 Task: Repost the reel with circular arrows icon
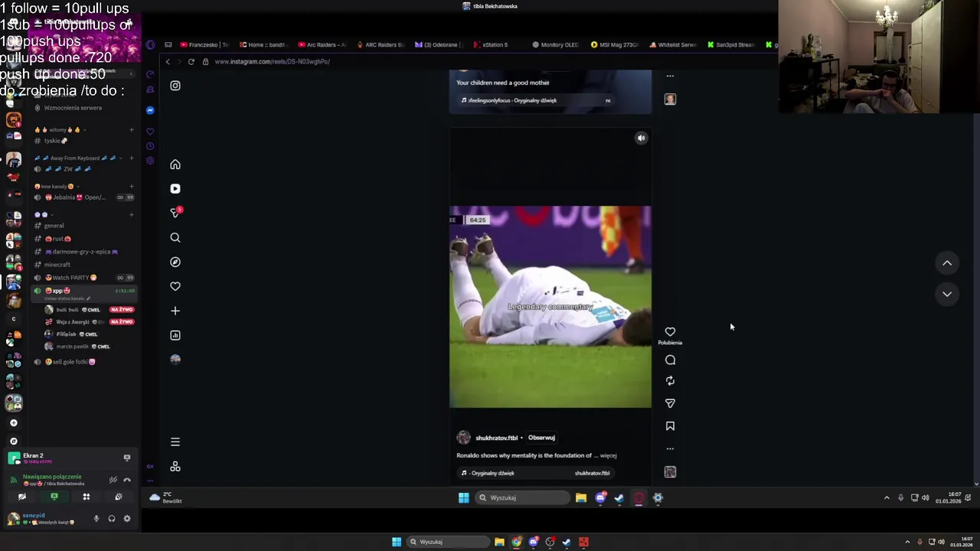670,380
